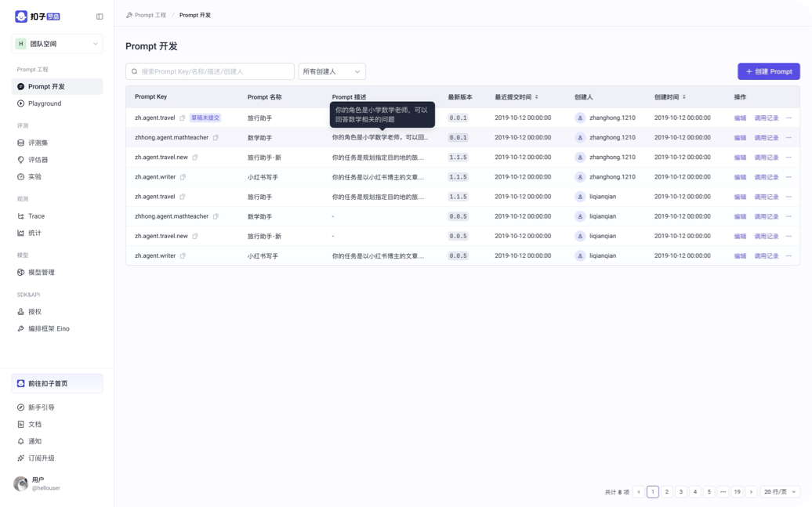Copy key of zhanghong zhhong.agent.mathteacher row

(216, 138)
